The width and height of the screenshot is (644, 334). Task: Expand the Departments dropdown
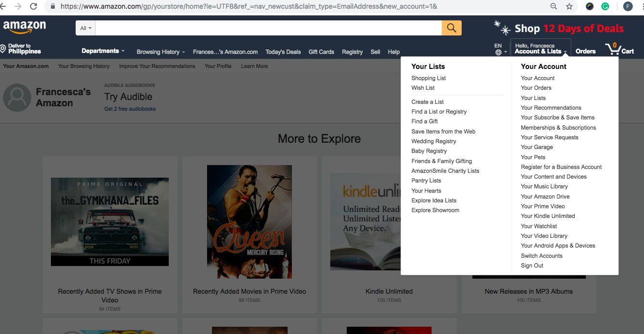tap(103, 51)
